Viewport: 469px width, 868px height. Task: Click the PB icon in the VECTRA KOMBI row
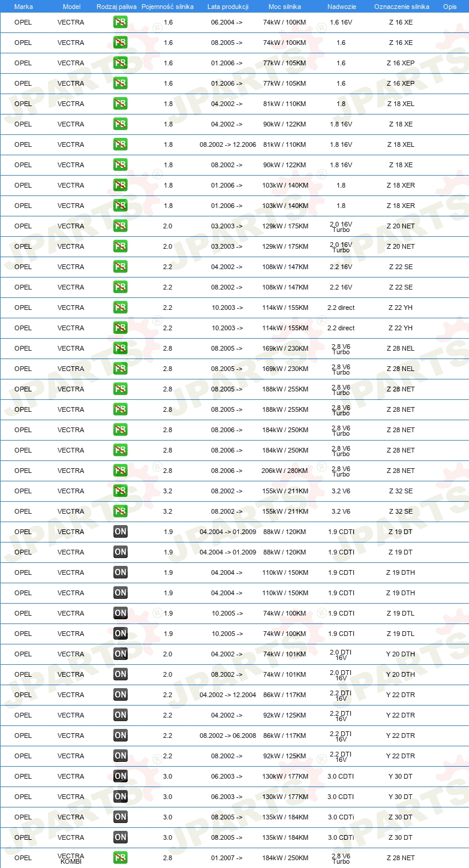[121, 858]
